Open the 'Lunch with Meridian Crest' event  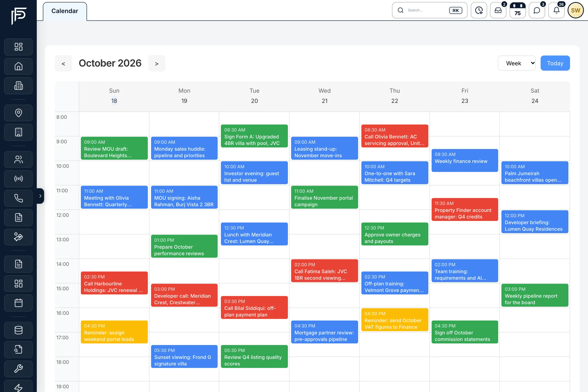point(254,234)
